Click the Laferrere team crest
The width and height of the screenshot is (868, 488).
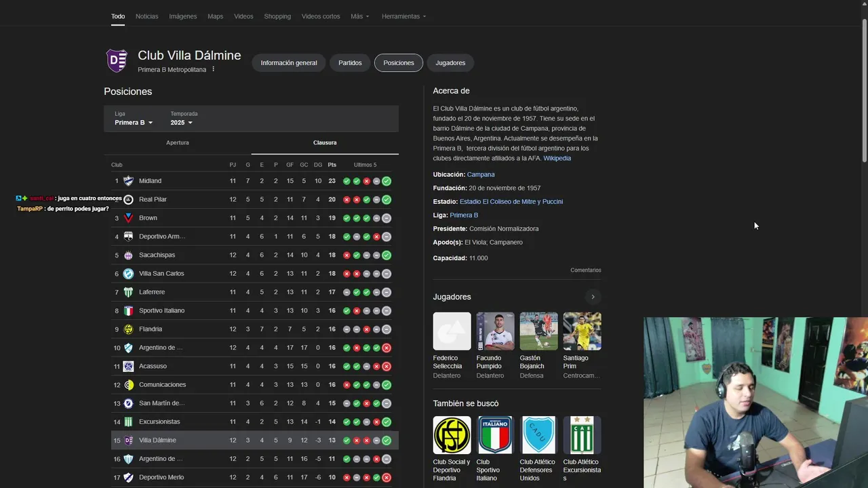pyautogui.click(x=128, y=292)
